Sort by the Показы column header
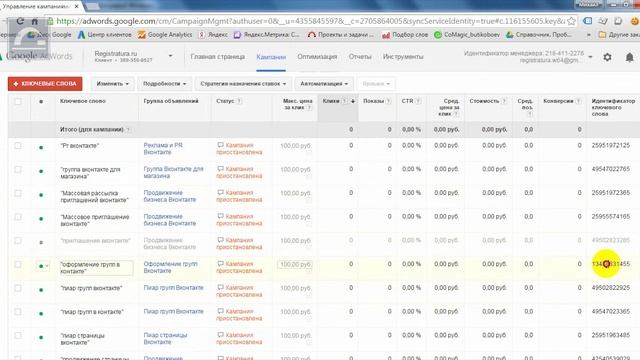The image size is (640, 360). [x=373, y=101]
